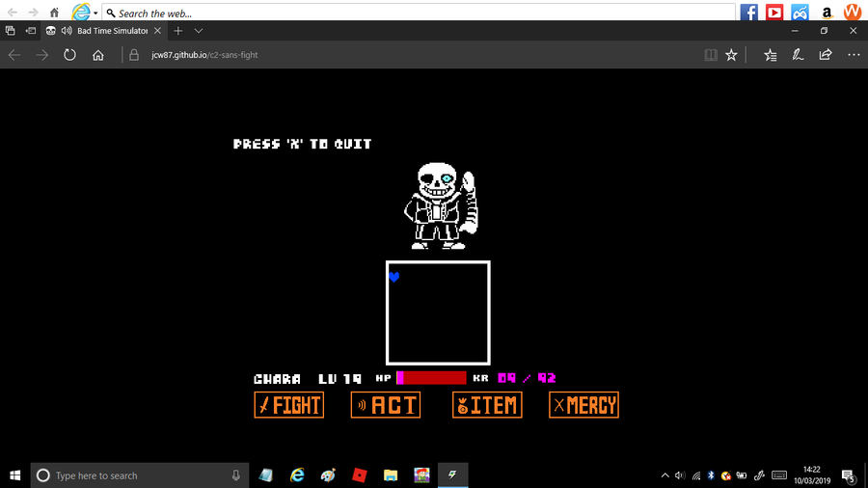868x488 pixels.
Task: Open File Explorer from taskbar
Action: click(x=391, y=475)
